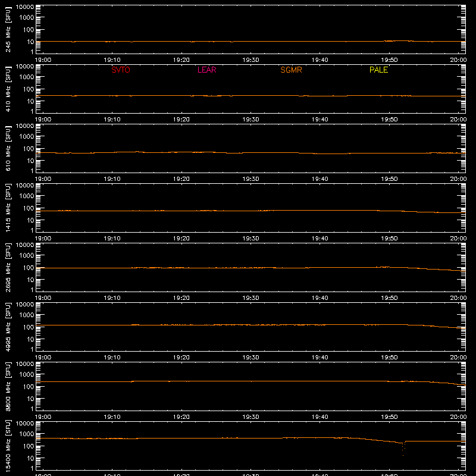476x476 pixels.
Task: Click the 19:30 tick under the 4995 MHz plot
Action: pos(250,358)
